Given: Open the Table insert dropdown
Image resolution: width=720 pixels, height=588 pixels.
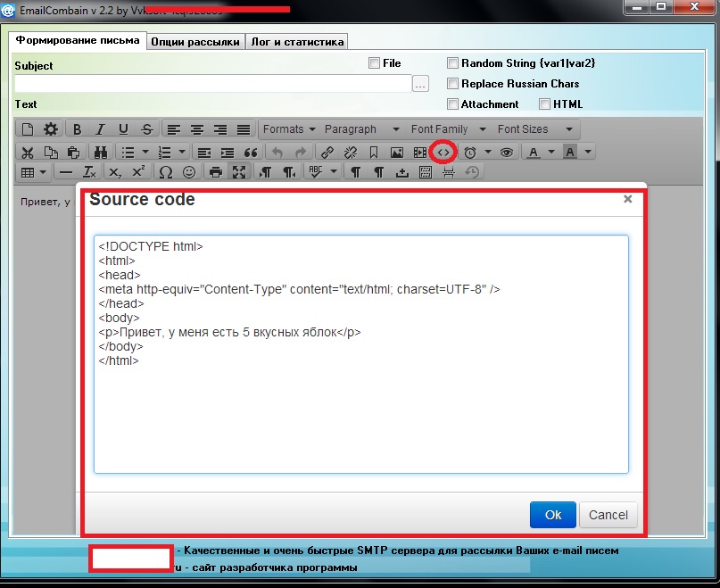Looking at the screenshot, I should coord(34,172).
